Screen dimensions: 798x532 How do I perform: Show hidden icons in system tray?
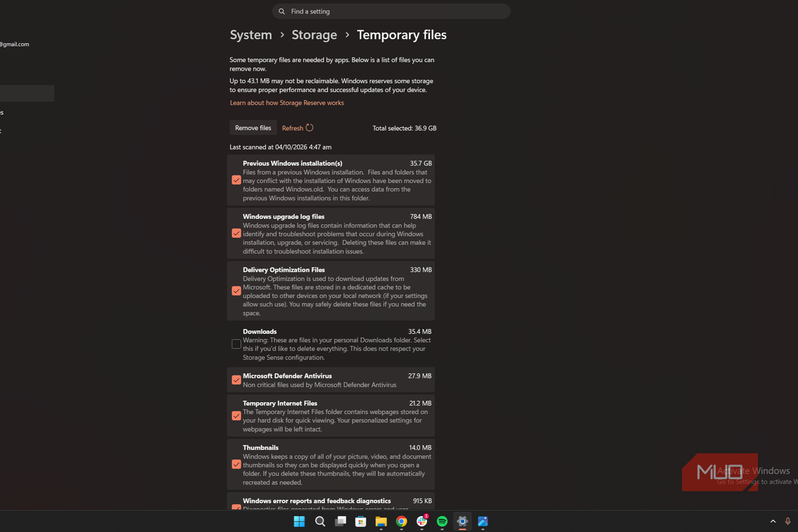[773, 521]
